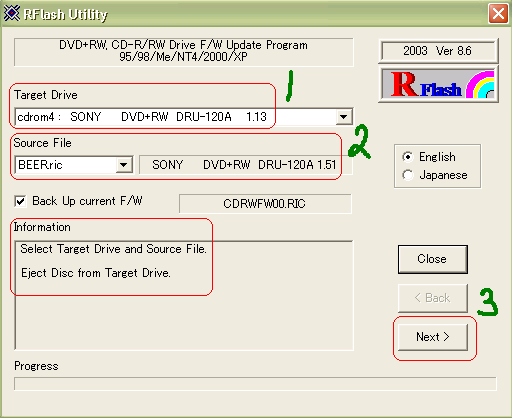Screen dimensions: 512x418
Task: Click the F/W Update Program header banner
Action: (183, 51)
